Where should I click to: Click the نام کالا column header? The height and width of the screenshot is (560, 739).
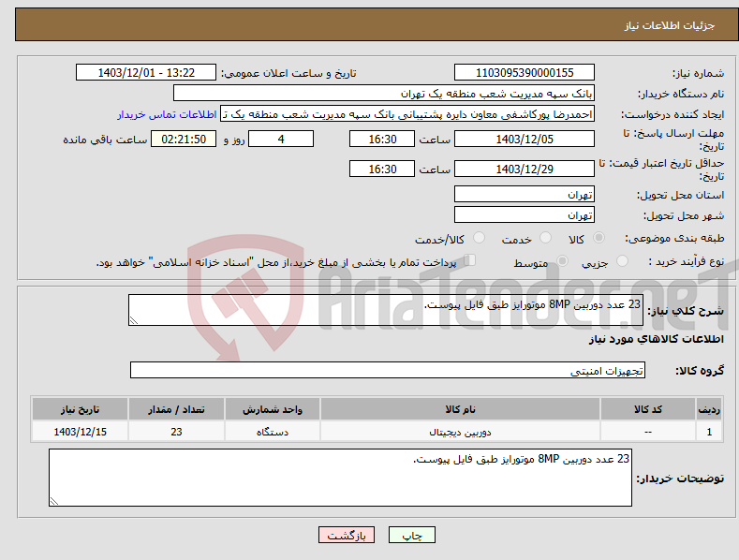tap(460, 409)
